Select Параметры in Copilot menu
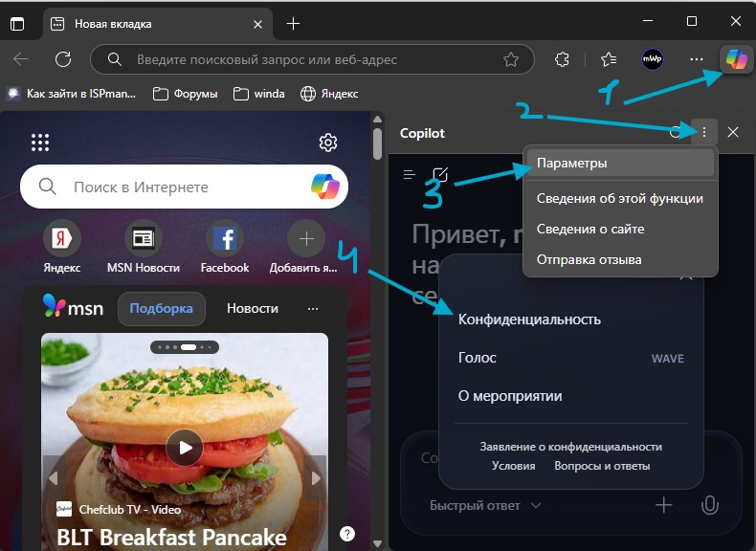 click(620, 163)
